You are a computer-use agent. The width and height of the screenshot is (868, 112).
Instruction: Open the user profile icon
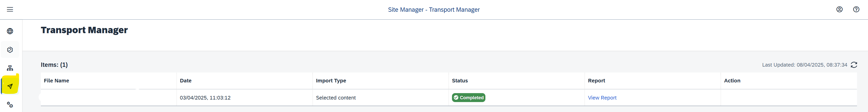(839, 9)
